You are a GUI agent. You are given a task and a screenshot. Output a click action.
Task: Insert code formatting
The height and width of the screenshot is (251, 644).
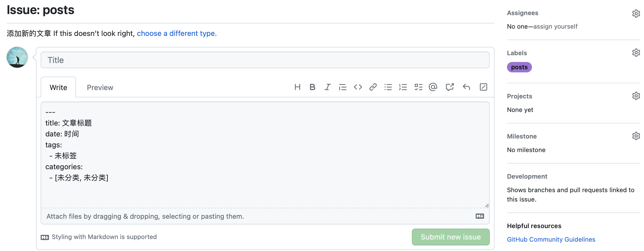coord(358,87)
